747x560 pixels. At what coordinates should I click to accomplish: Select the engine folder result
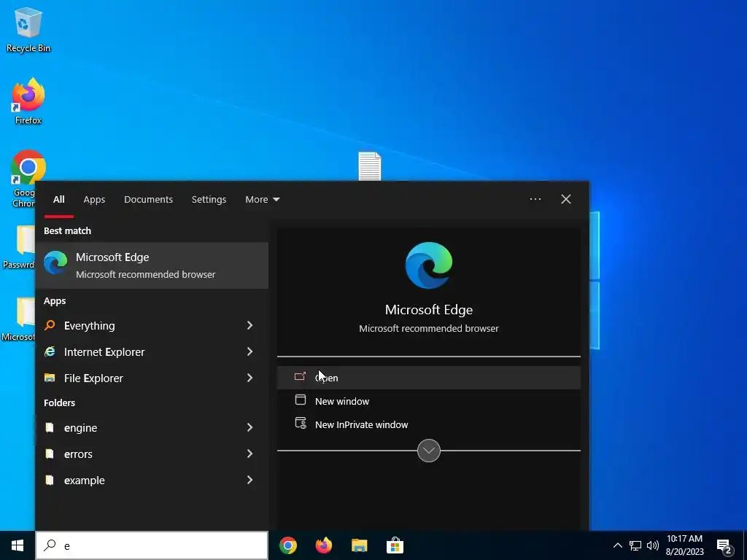(x=152, y=427)
